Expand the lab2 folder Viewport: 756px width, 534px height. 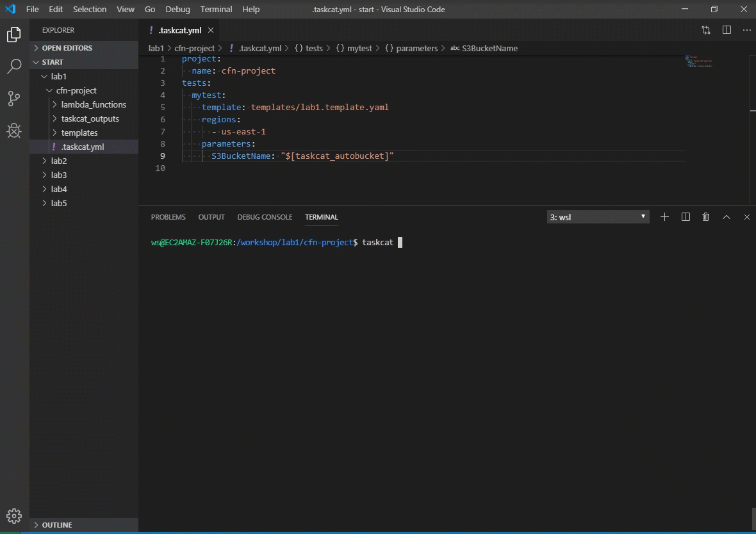84,161
